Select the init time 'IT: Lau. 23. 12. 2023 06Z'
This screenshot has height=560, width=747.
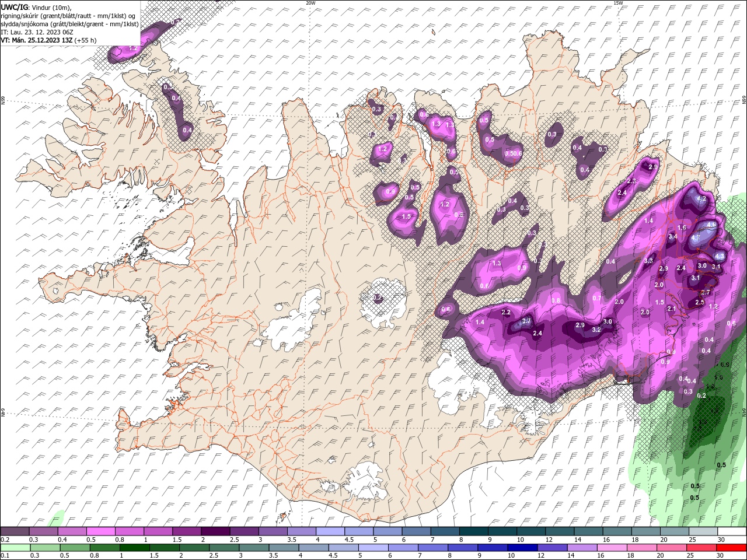point(36,32)
